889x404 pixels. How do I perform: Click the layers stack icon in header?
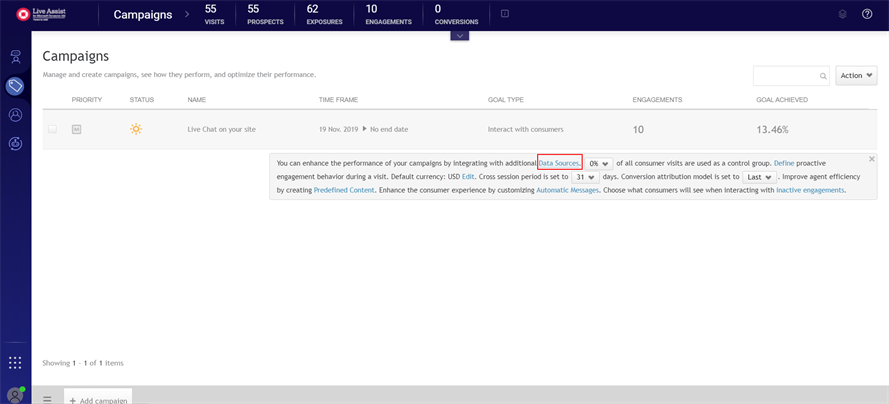842,14
